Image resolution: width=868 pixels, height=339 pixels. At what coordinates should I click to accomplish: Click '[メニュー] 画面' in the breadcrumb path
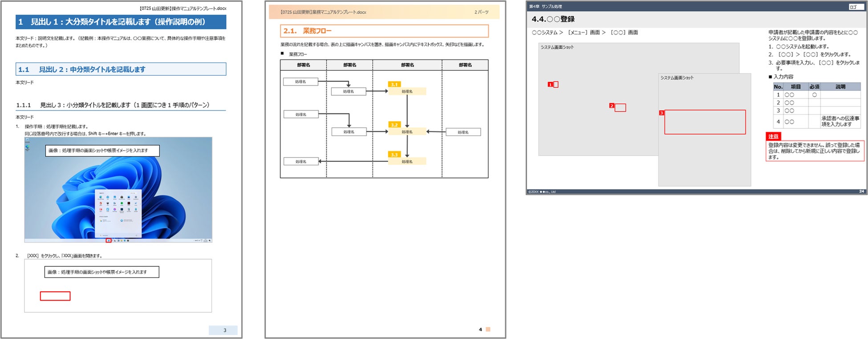point(584,33)
